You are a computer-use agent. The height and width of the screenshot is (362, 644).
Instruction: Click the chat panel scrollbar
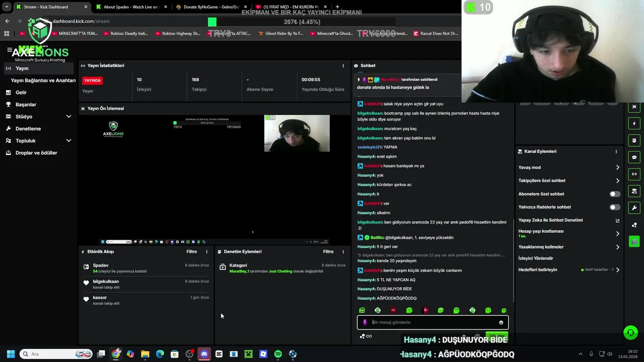coord(513,260)
